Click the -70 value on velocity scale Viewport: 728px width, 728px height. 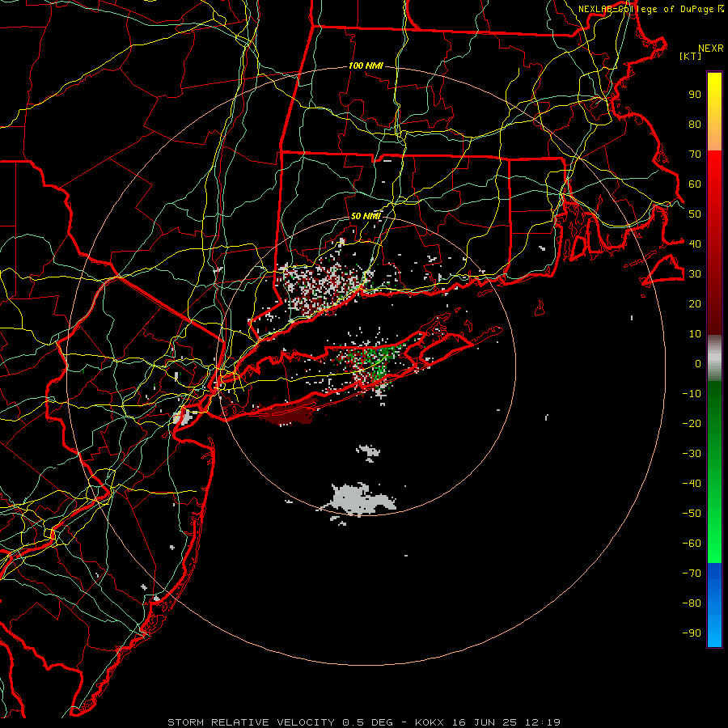coord(692,574)
